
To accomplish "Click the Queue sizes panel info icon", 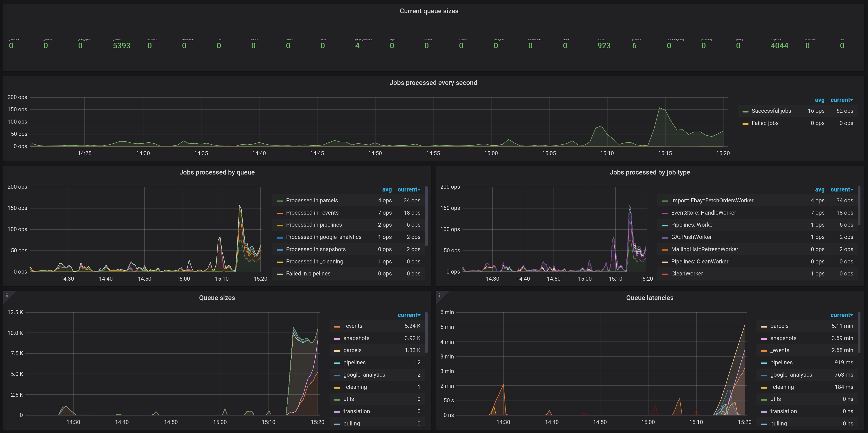I will (7, 296).
